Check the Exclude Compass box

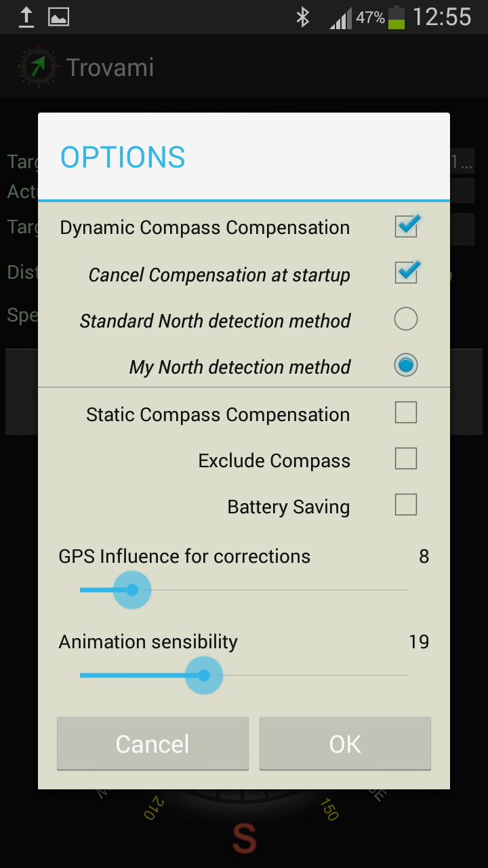[x=406, y=459]
